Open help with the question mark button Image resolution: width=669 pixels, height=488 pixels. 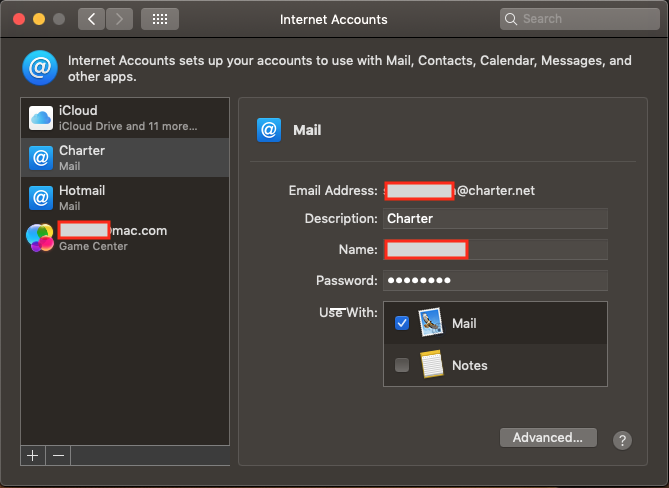(x=622, y=440)
